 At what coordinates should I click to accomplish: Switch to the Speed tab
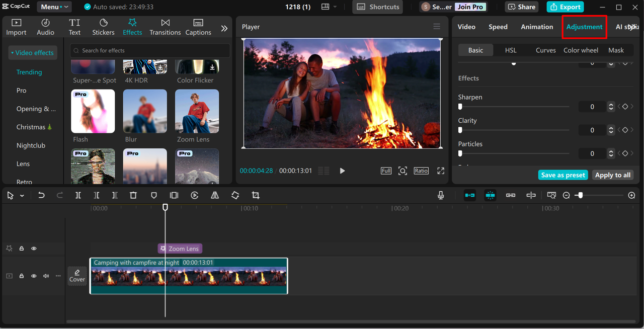(498, 27)
